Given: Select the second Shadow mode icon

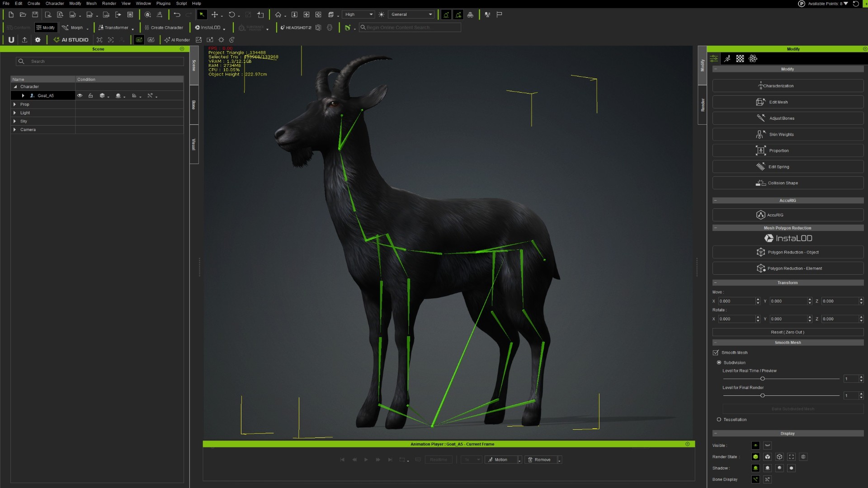Looking at the screenshot, I should coord(767,468).
